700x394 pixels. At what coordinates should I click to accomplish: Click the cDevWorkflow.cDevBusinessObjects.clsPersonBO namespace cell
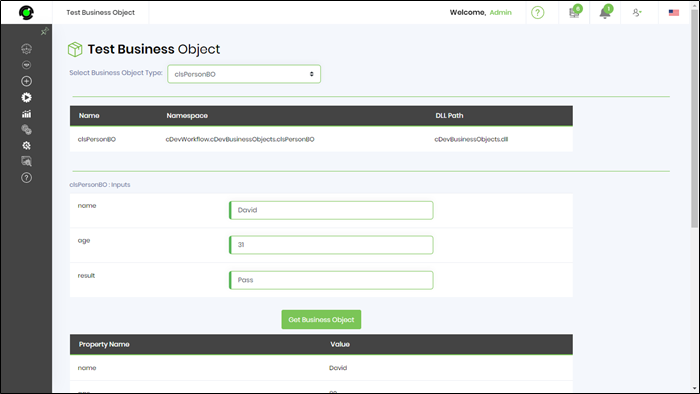[240, 139]
